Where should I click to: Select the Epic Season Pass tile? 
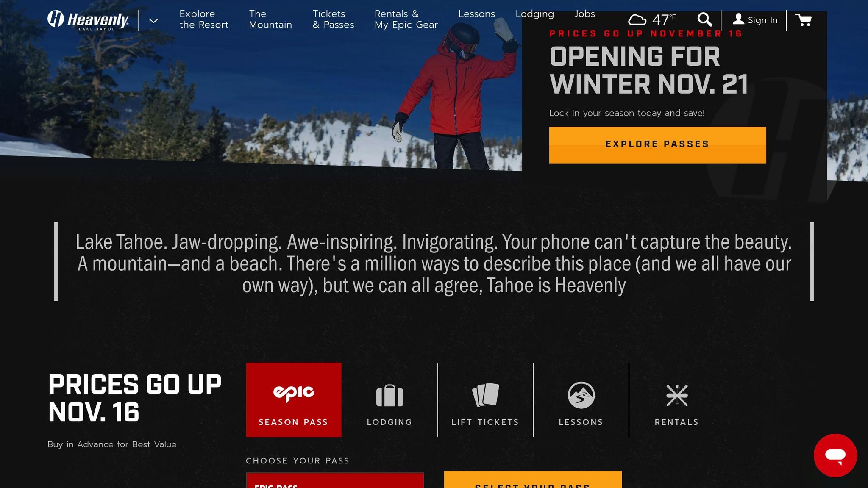point(294,399)
